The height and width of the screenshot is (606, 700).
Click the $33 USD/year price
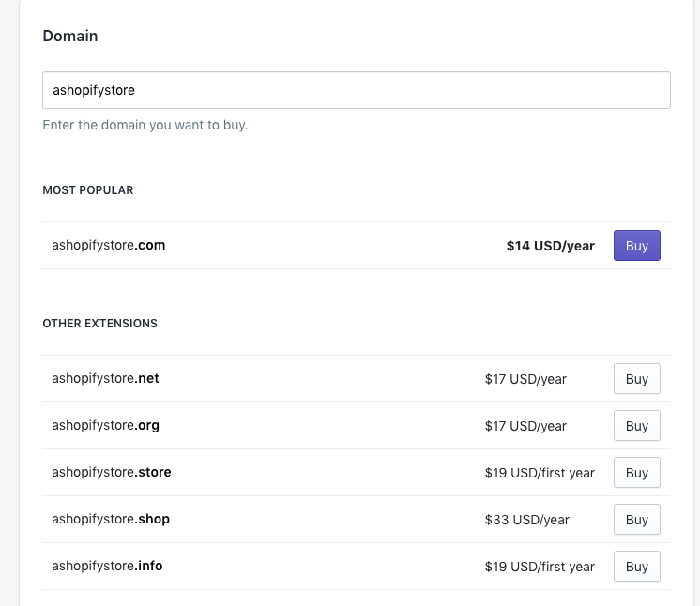[526, 520]
